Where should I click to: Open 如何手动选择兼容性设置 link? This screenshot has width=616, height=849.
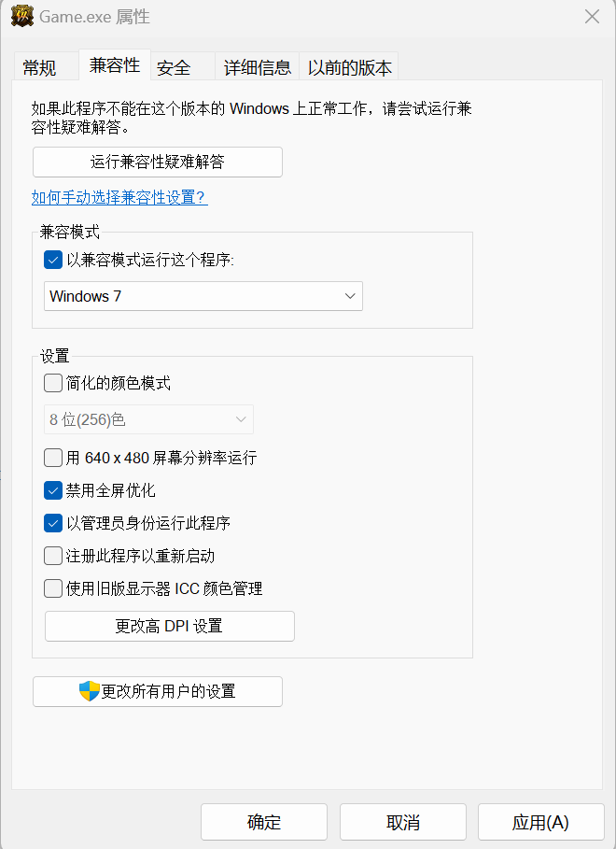119,197
